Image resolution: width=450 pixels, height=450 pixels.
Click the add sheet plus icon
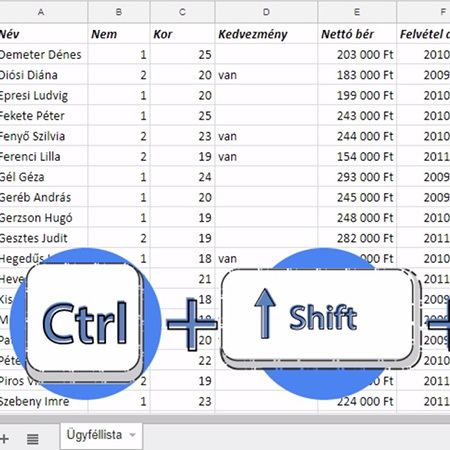click(x=4, y=439)
